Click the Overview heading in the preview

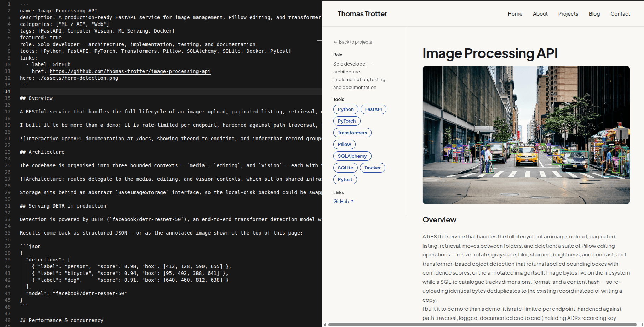(439, 220)
